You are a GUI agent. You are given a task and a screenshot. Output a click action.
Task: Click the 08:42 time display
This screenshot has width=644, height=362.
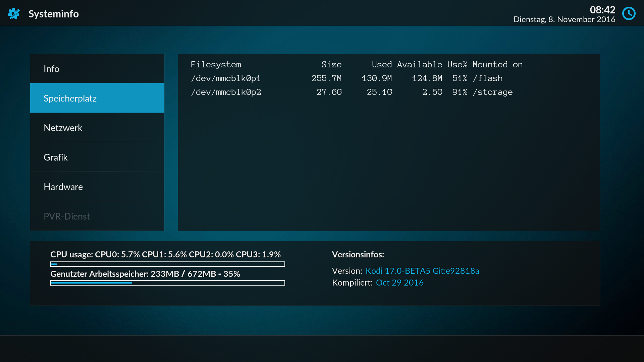click(602, 10)
